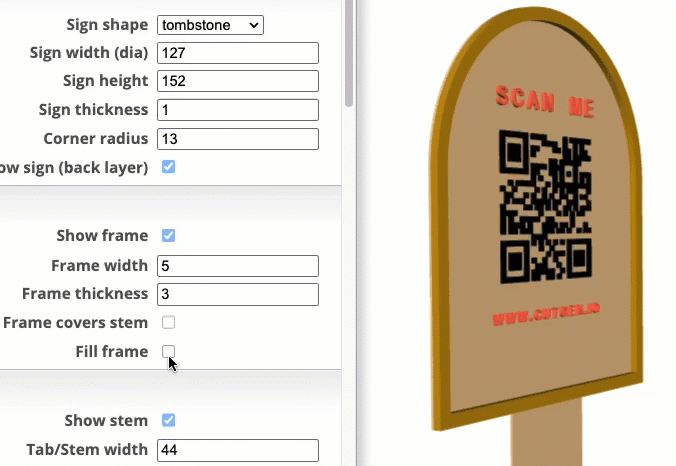Screen dimensions: 676x466
Task: Click the Corner radius field
Action: tap(238, 139)
